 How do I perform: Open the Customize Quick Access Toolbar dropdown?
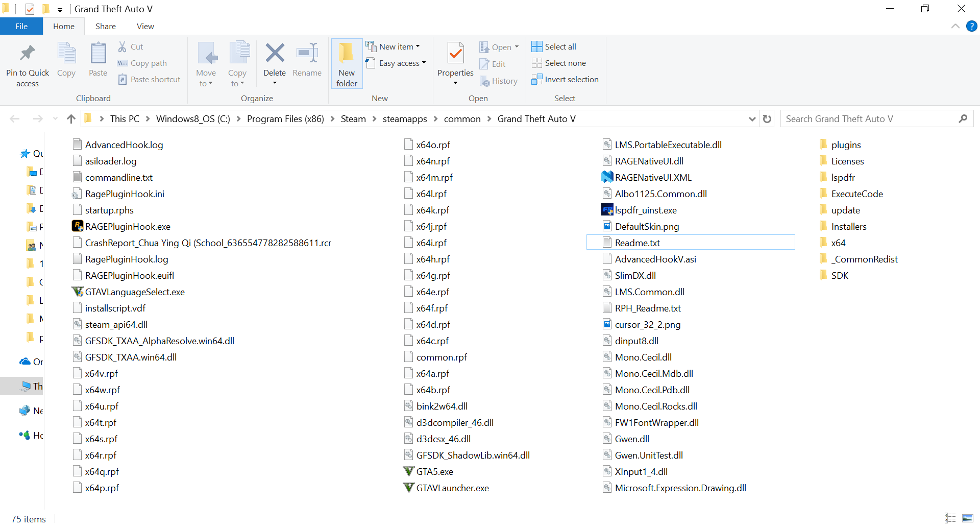[x=60, y=9]
